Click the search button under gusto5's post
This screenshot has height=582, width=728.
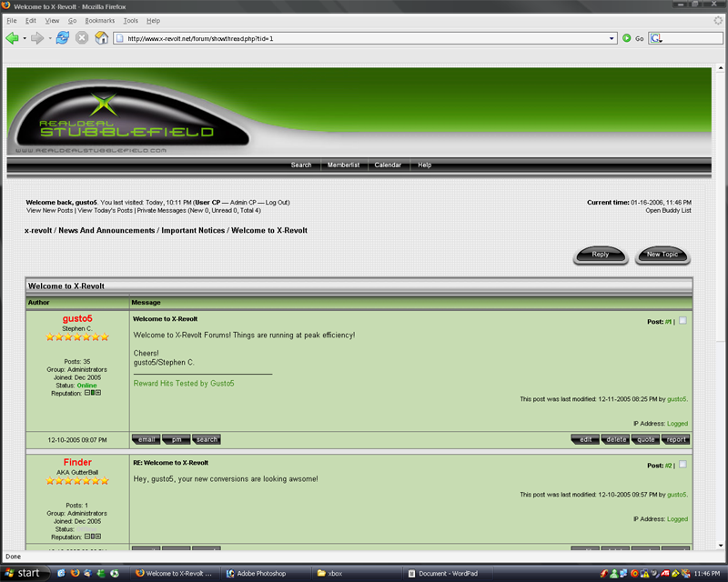coord(207,439)
